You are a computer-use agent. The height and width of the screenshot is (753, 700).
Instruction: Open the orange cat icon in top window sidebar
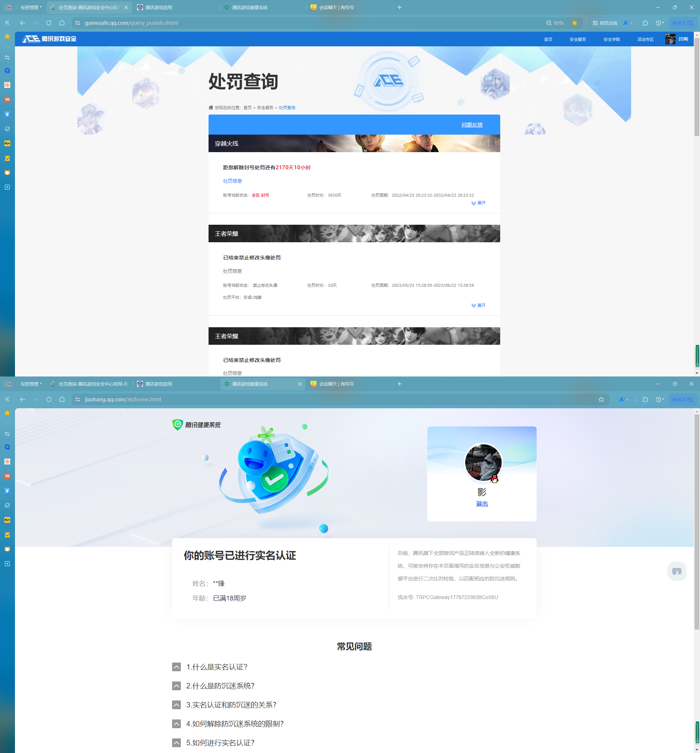point(7,172)
